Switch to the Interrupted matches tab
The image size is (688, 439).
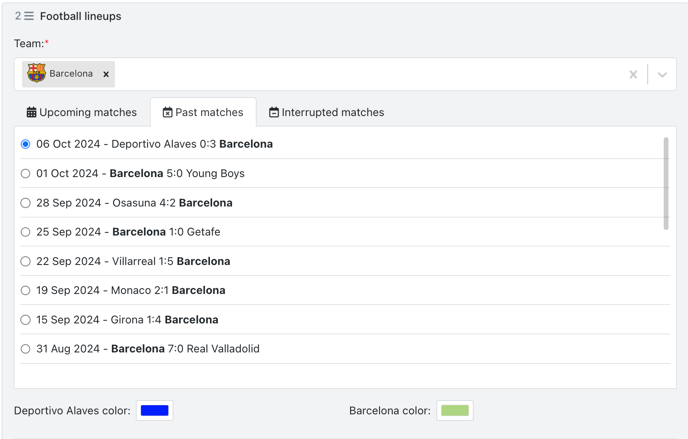[x=326, y=112]
